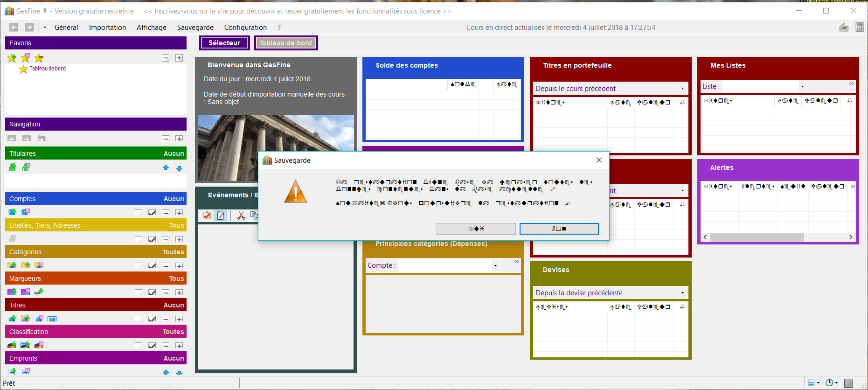Open the Importation menu
This screenshot has height=390, width=868.
coord(107,28)
